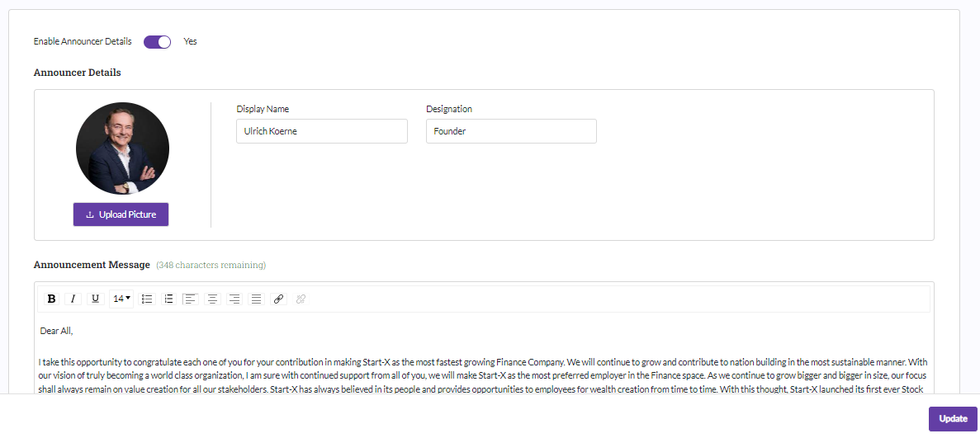The height and width of the screenshot is (438, 980).
Task: Align text left in editor
Action: [191, 299]
